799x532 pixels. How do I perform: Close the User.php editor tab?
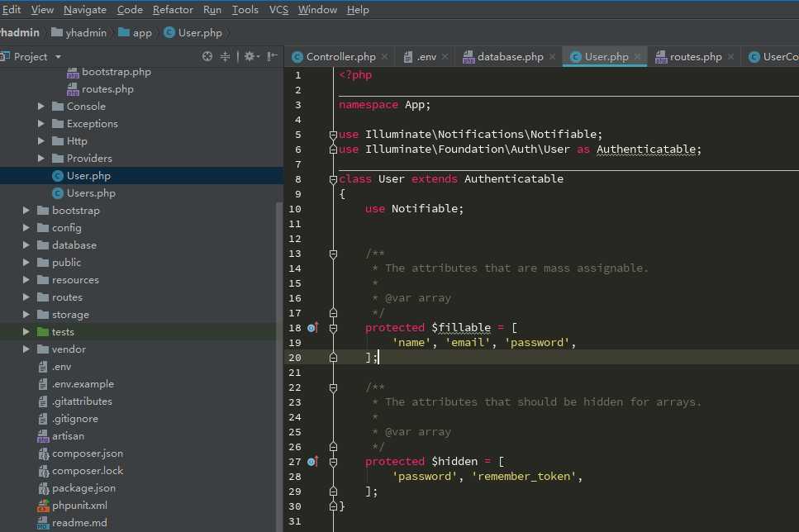click(x=638, y=56)
